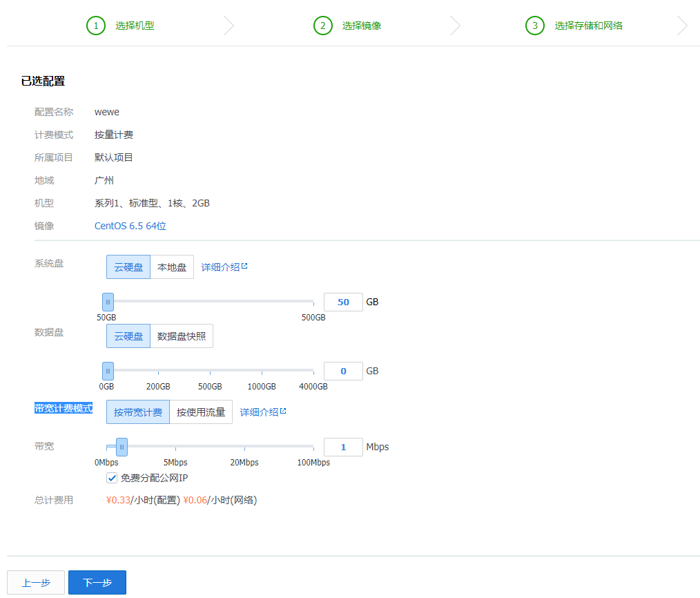Click the 系列1、标准型、1核、2GB machine type text
The width and height of the screenshot is (700, 598).
(152, 203)
